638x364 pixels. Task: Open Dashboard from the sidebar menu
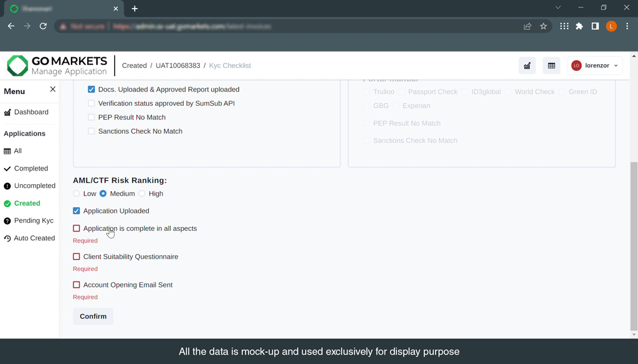(31, 112)
